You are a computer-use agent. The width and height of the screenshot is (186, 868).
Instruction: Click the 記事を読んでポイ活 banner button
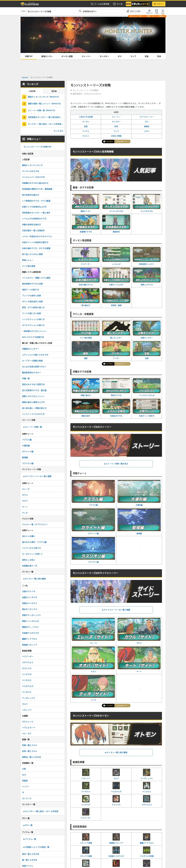pos(137,4)
